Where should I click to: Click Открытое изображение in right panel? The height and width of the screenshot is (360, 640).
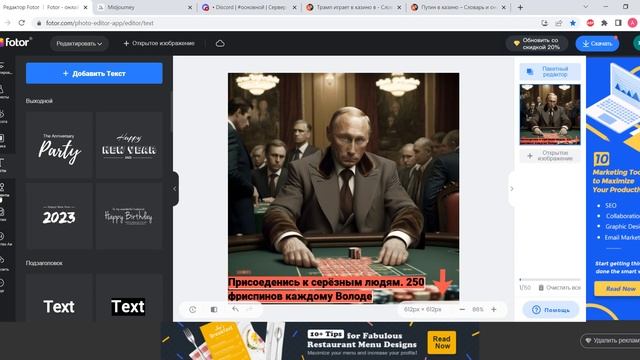[550, 156]
